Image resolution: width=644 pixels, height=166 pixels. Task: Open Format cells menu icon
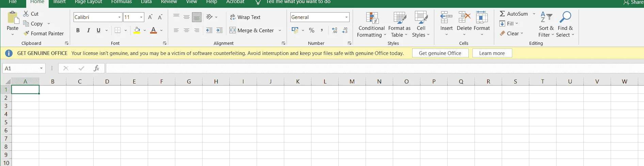click(482, 17)
